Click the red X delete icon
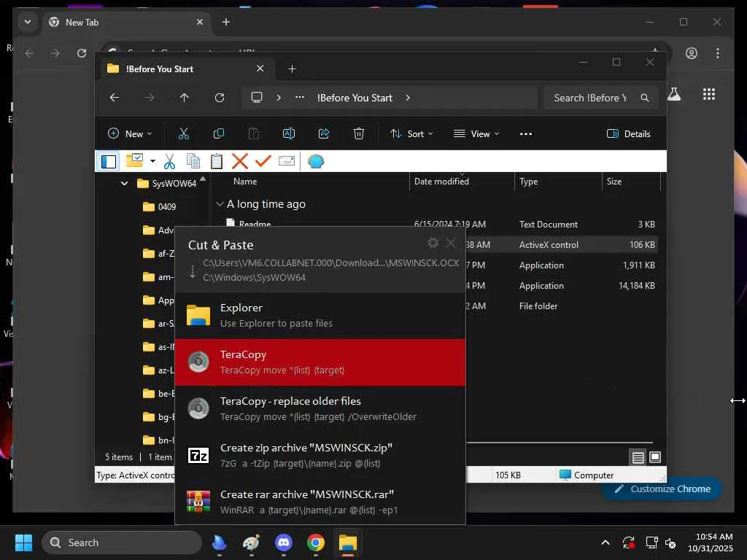The width and height of the screenshot is (747, 560). click(239, 161)
